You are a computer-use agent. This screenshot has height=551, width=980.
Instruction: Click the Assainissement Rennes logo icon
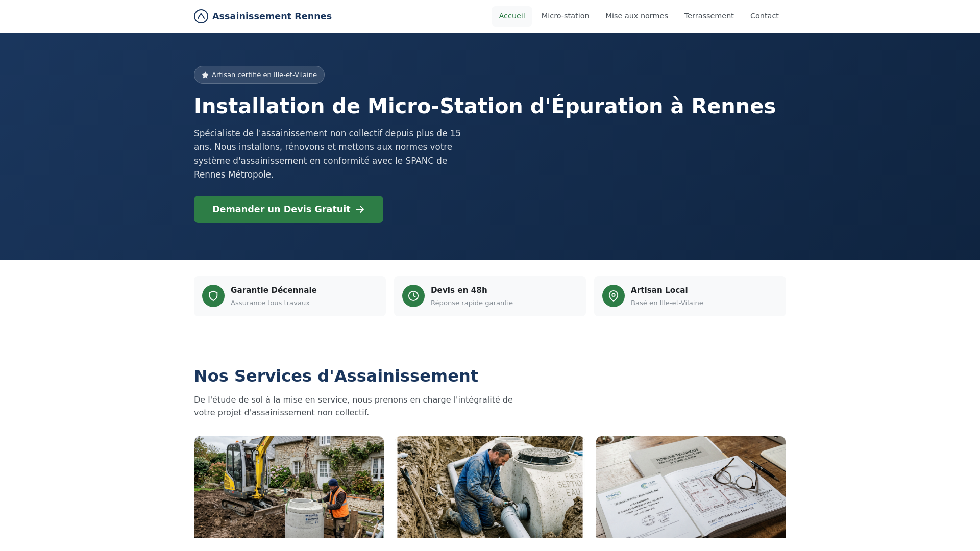[201, 16]
